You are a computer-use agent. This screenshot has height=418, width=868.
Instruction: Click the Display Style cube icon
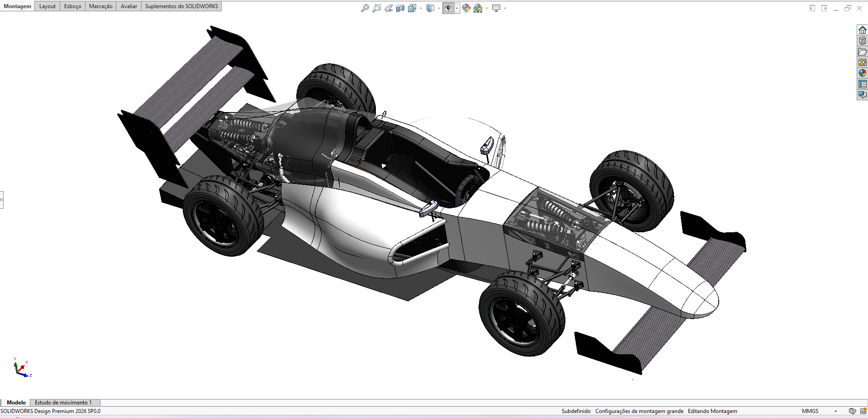click(430, 8)
